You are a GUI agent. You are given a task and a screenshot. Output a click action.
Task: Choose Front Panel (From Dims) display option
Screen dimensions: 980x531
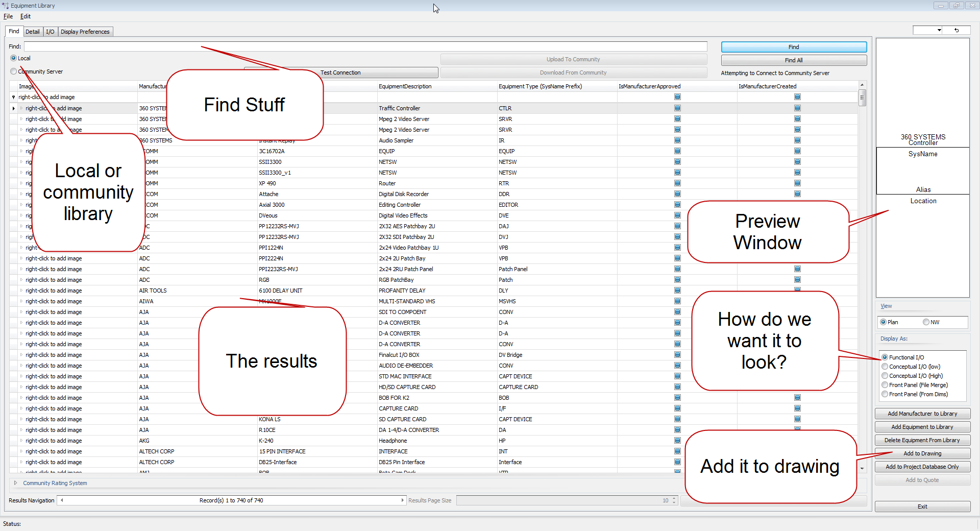885,394
